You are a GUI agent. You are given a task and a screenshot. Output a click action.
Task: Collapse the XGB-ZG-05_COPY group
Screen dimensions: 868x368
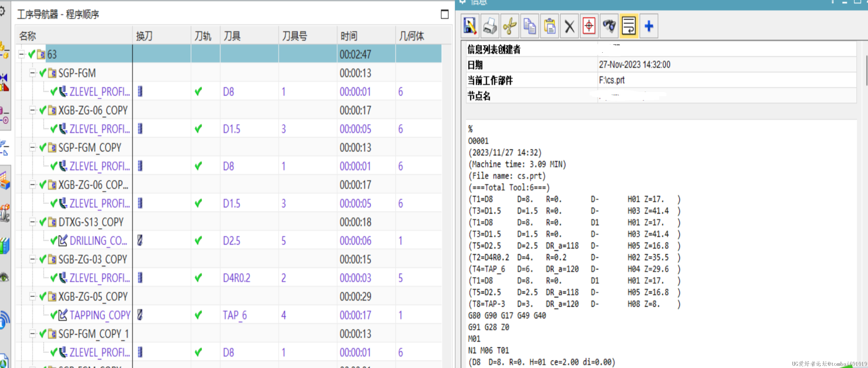[32, 296]
